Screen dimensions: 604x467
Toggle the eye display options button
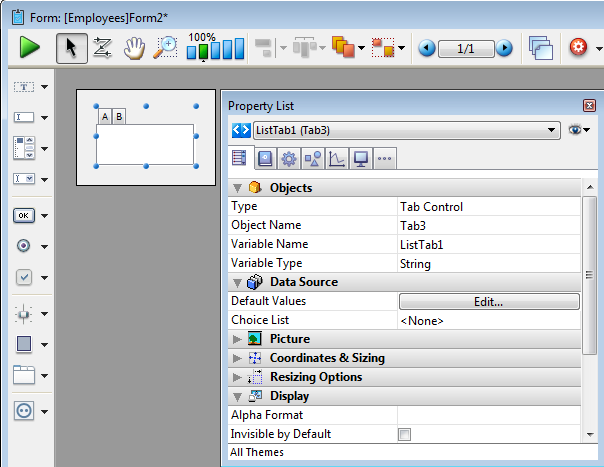[x=578, y=130]
